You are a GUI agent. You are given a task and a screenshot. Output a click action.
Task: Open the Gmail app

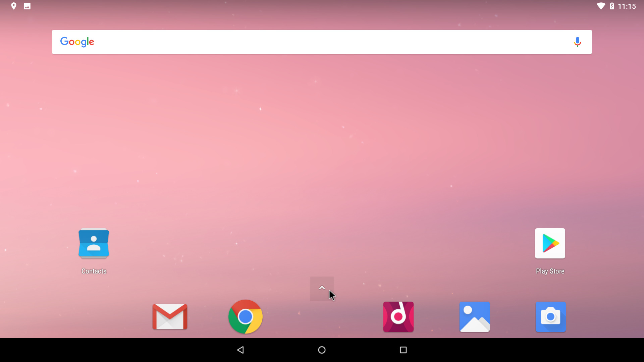170,317
